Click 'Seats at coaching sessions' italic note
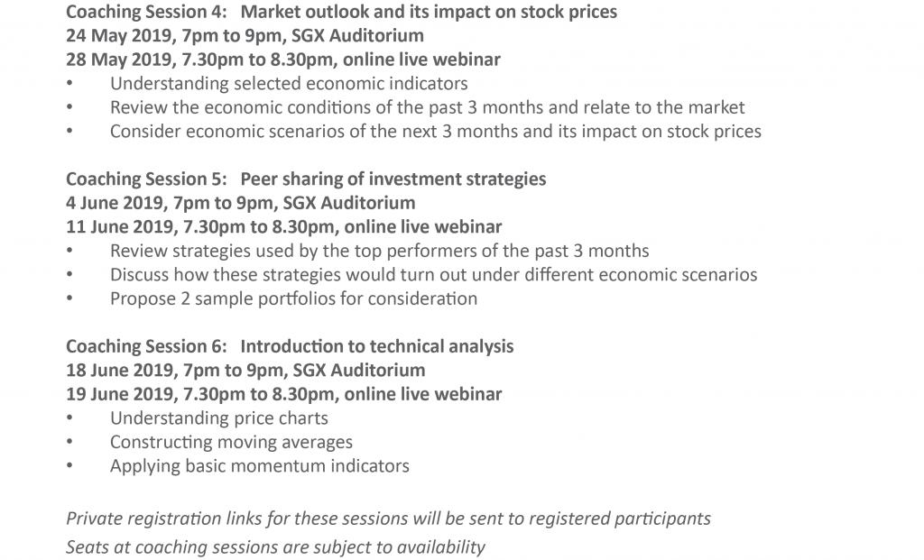This screenshot has height=560, width=924. pos(275,547)
